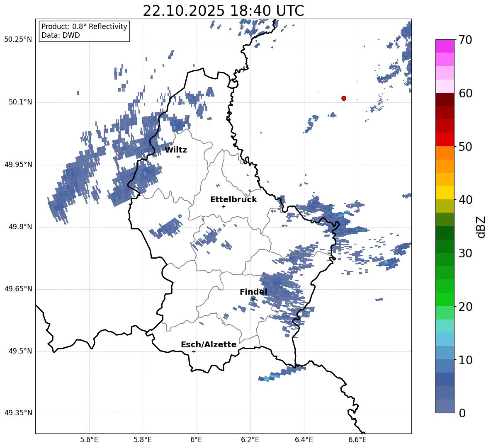Image resolution: width=491 pixels, height=448 pixels.
Task: Click the Findel location label
Action: click(253, 292)
